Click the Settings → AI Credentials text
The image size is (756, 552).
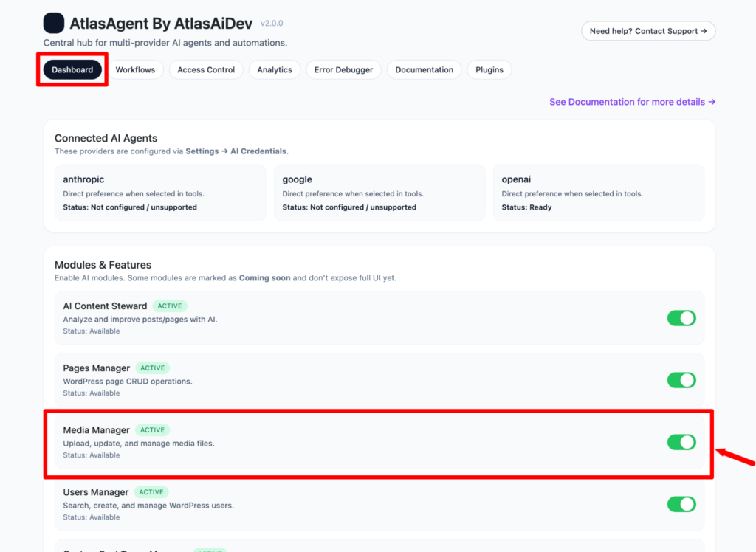pyautogui.click(x=236, y=151)
